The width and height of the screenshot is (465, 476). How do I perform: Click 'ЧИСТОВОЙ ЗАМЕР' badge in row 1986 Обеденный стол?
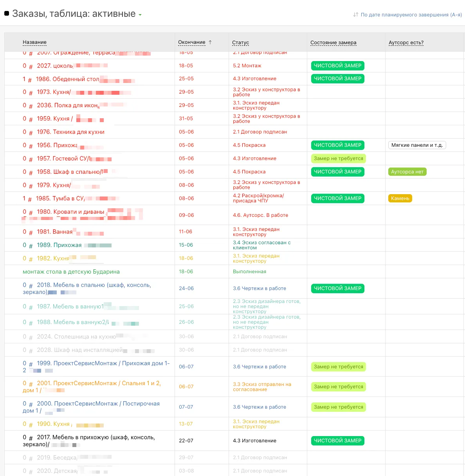point(337,79)
